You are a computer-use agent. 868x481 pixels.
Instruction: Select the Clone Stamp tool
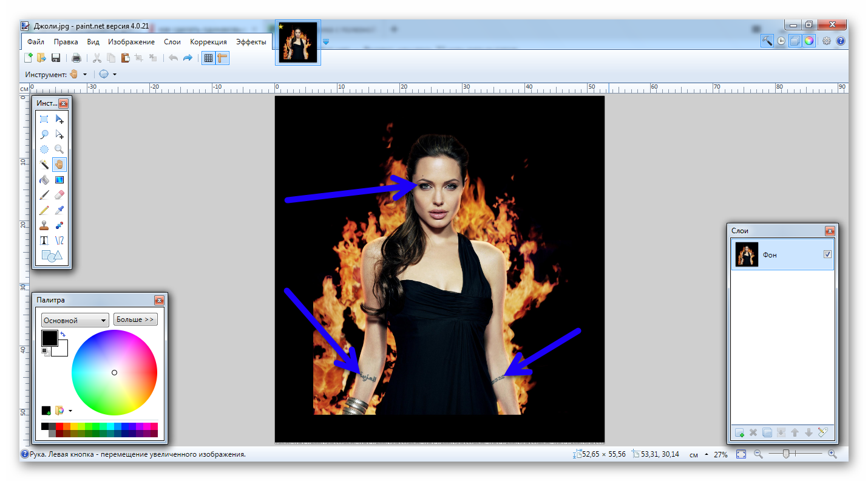click(44, 225)
